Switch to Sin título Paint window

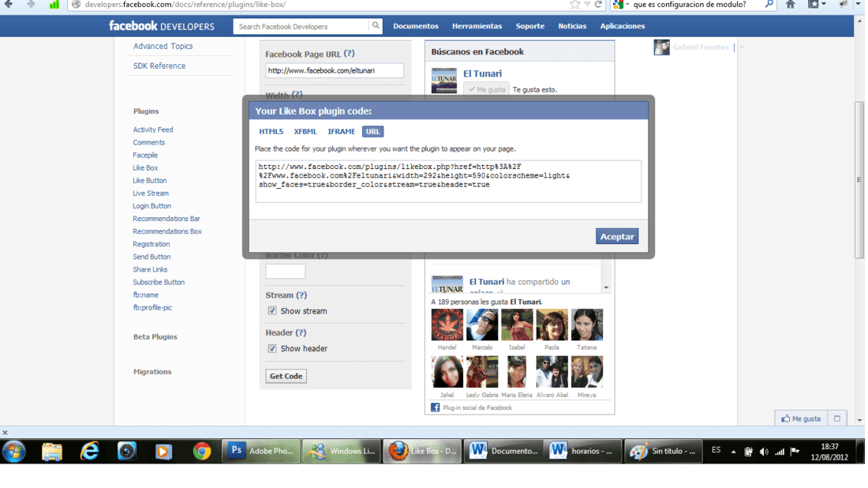[663, 452]
